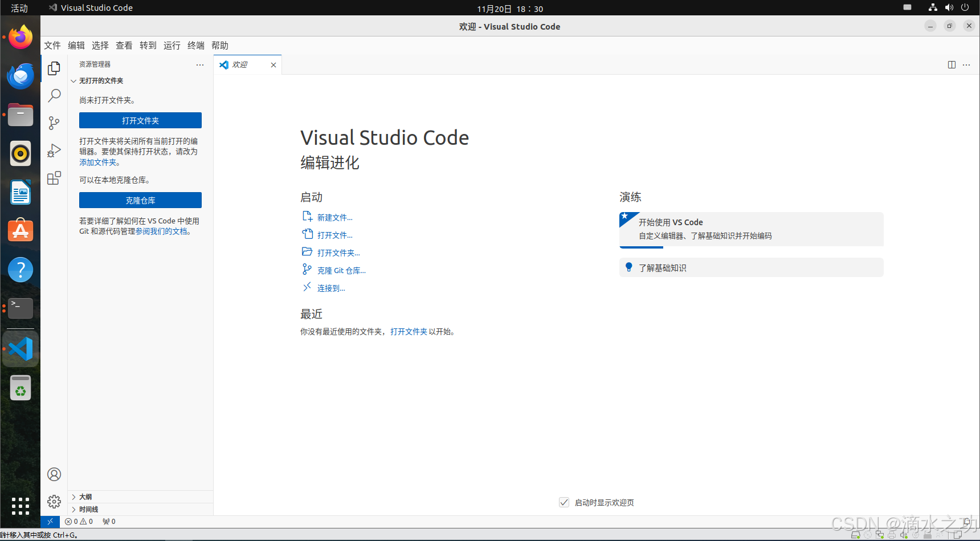Open the 帮助 menu
The height and width of the screenshot is (541, 980).
(220, 46)
